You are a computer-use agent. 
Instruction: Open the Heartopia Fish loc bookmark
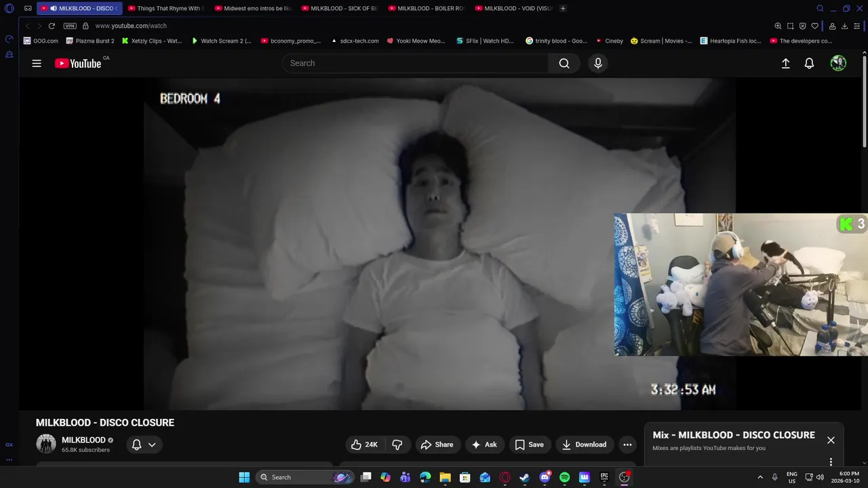pyautogui.click(x=731, y=41)
